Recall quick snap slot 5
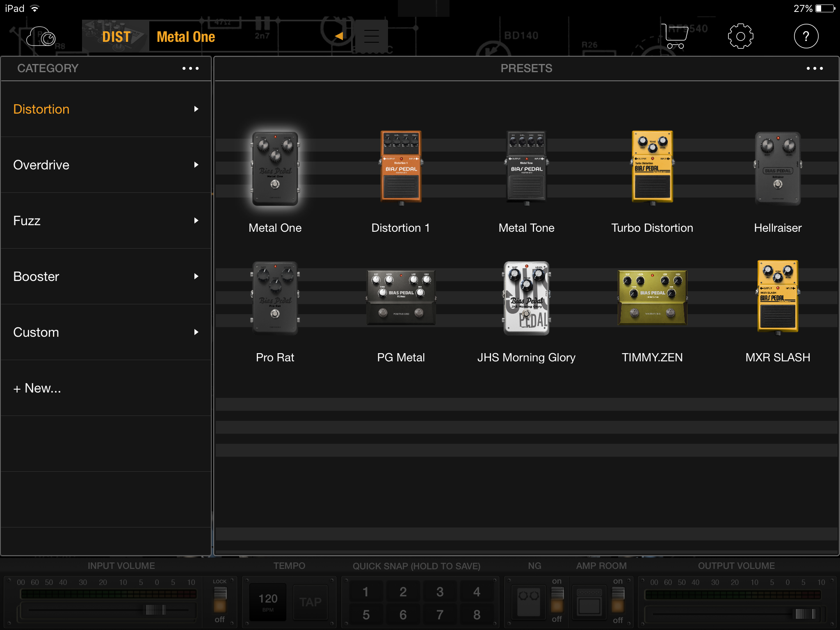Viewport: 840px width, 630px height. [366, 615]
